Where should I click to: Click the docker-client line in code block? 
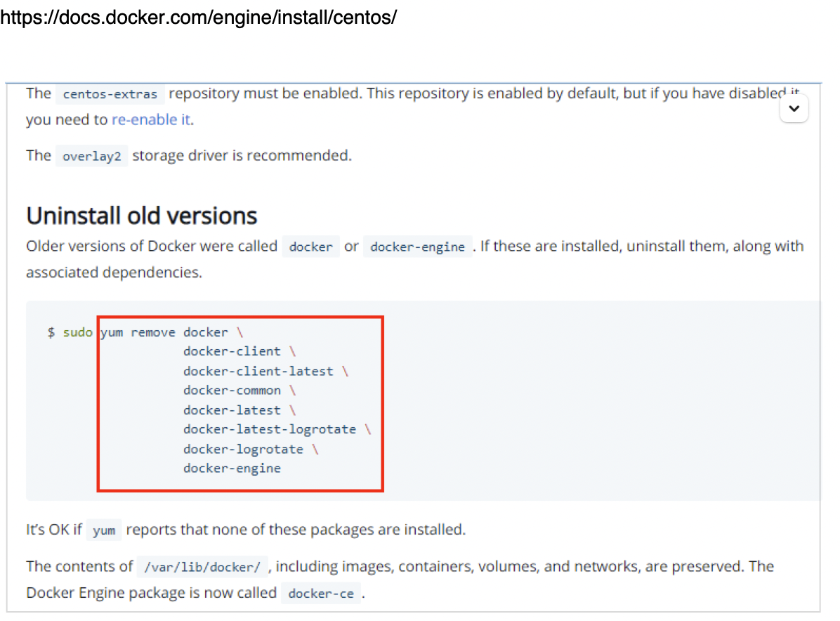tap(232, 351)
